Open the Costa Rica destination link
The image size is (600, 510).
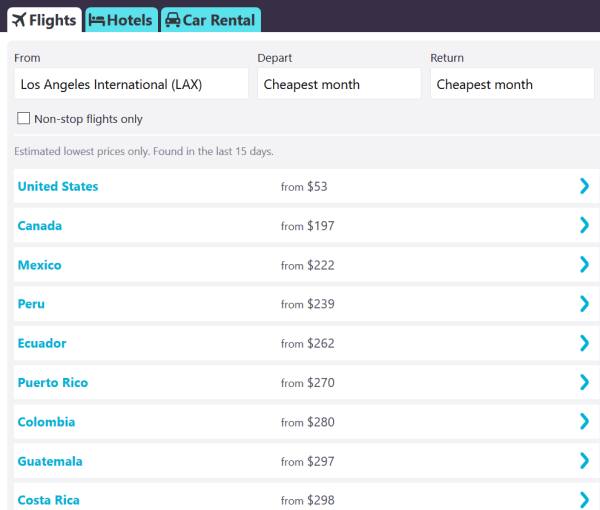pos(48,500)
